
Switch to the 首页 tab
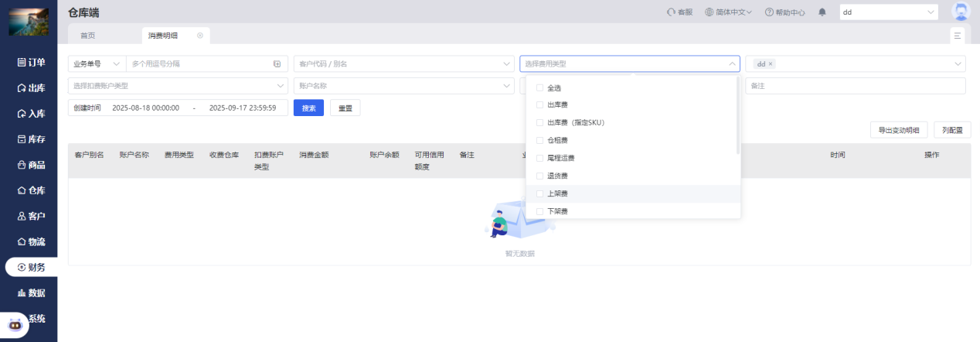coord(88,36)
